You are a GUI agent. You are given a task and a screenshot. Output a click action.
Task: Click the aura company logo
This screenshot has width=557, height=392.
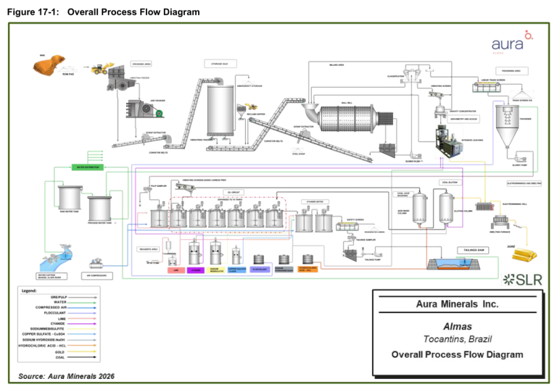[x=511, y=43]
